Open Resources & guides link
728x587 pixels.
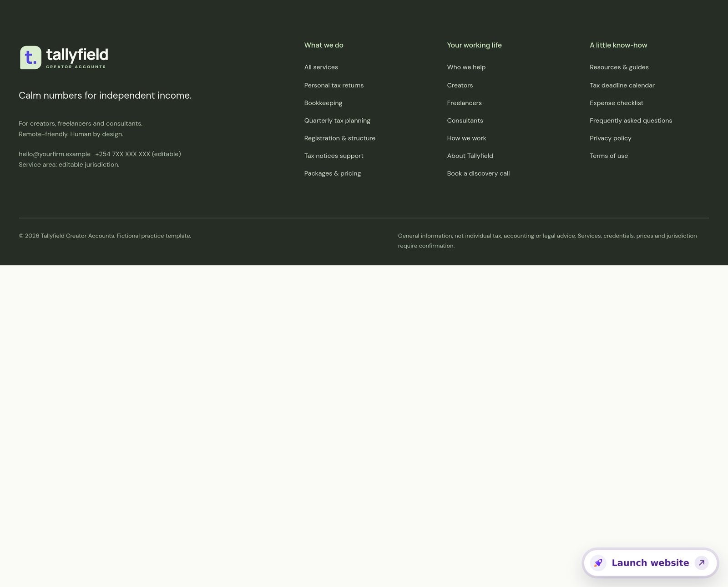pos(619,67)
